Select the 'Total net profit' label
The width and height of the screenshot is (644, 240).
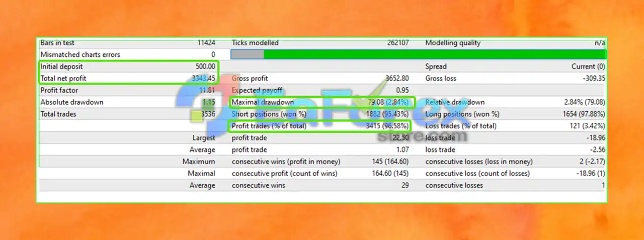63,78
